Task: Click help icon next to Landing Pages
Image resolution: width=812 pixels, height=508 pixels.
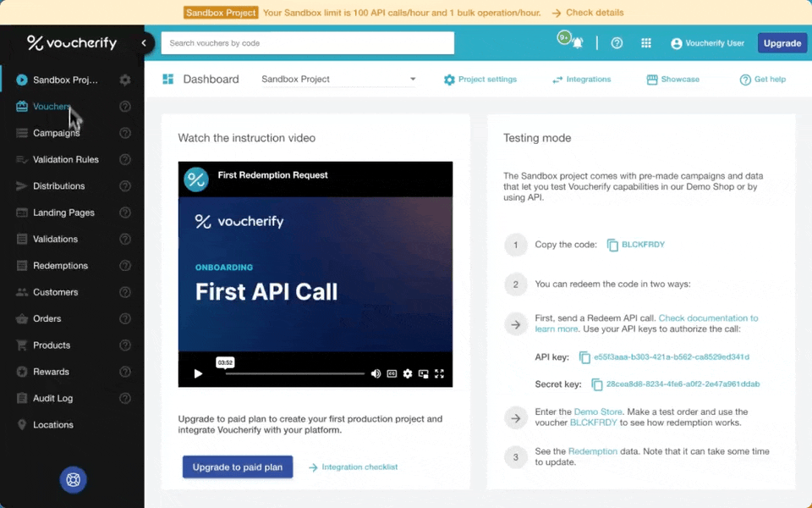Action: 125,213
